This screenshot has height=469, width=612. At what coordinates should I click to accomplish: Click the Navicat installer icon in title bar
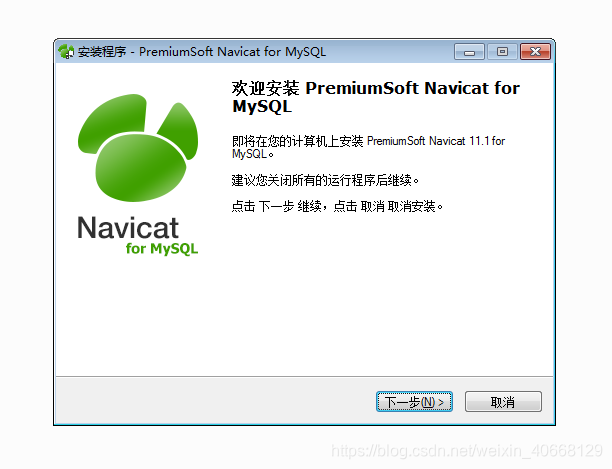(x=66, y=52)
